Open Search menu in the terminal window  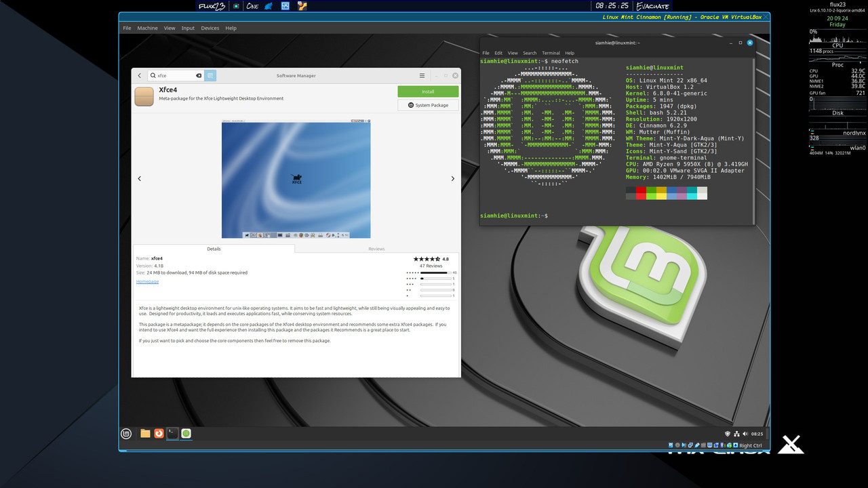[x=530, y=53]
